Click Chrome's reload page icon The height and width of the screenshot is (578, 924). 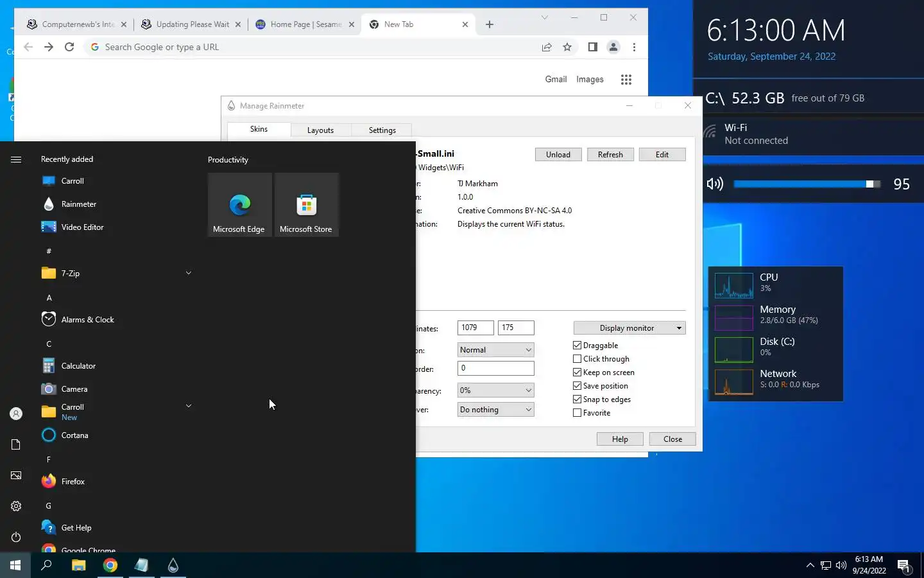coord(69,47)
